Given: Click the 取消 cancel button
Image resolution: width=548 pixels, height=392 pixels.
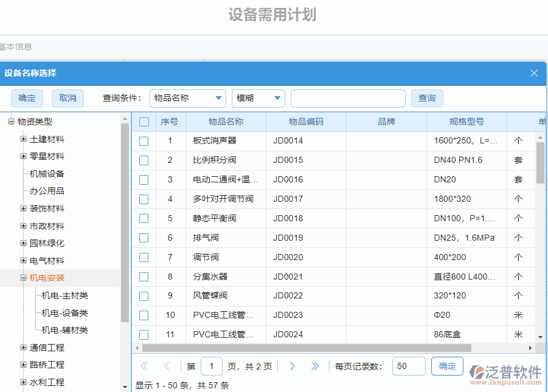Looking at the screenshot, I should tap(68, 98).
